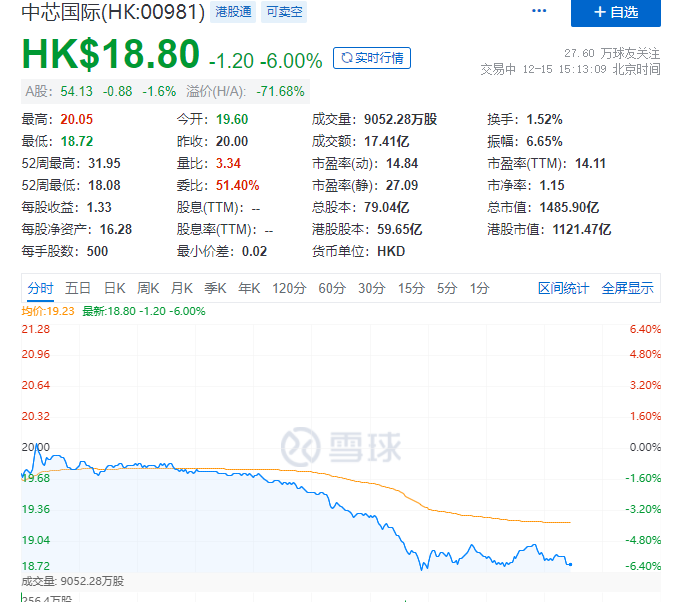Click the stock title 中芯国际(HK:00981)
The height and width of the screenshot is (602, 692).
point(113,12)
